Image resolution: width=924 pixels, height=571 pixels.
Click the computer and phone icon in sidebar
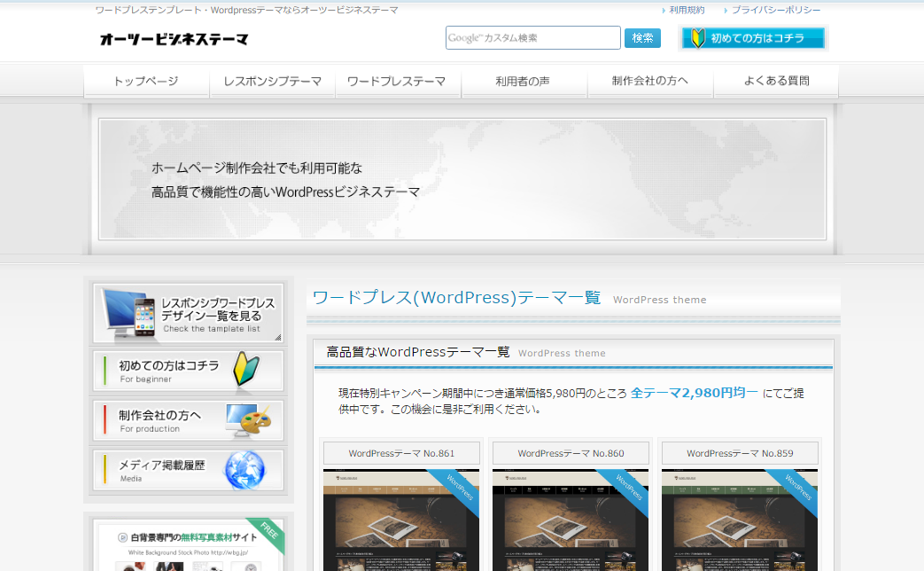click(128, 313)
